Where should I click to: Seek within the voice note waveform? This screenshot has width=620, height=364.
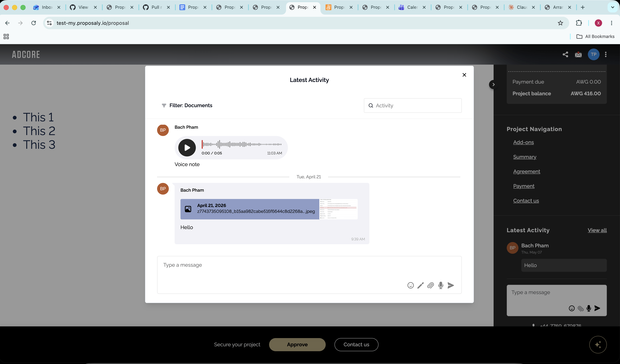(242, 144)
